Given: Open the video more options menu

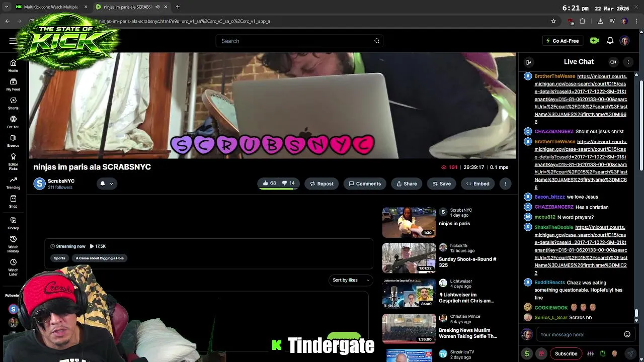Looking at the screenshot, I should point(506,184).
